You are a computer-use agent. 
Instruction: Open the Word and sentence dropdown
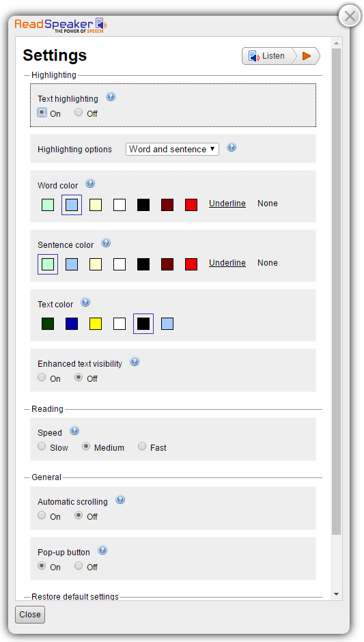click(x=172, y=150)
